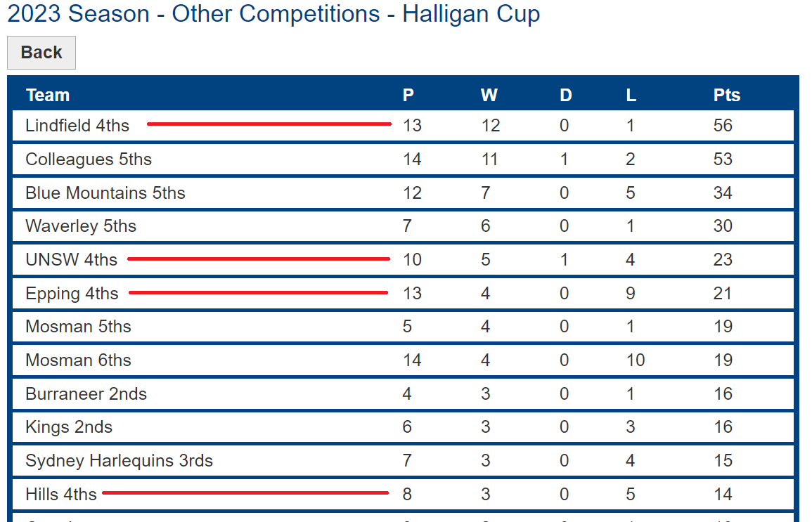Select the Lindfield 4ths team row
This screenshot has width=812, height=522.
pos(77,126)
